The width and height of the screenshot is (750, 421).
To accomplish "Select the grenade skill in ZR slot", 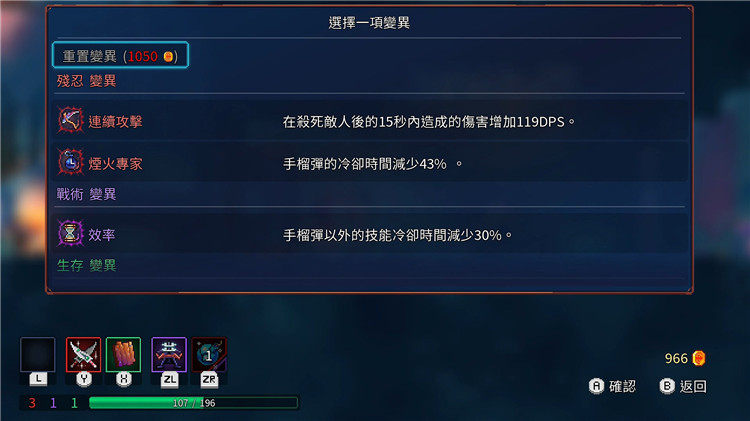I will point(209,355).
